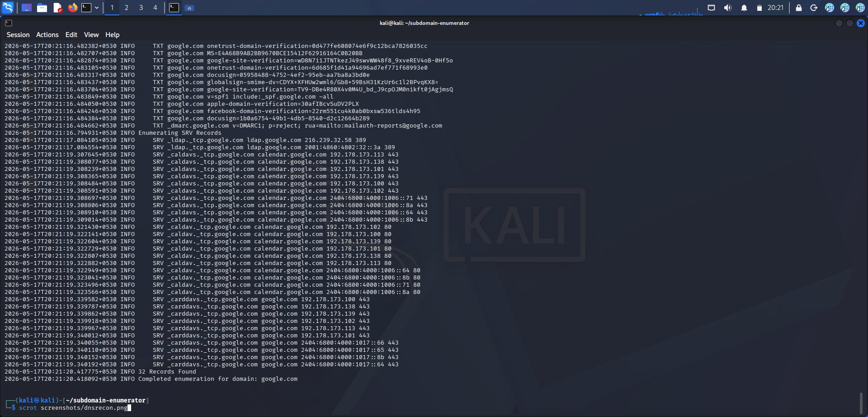Open the Help menu
868x417 pixels.
[113, 35]
